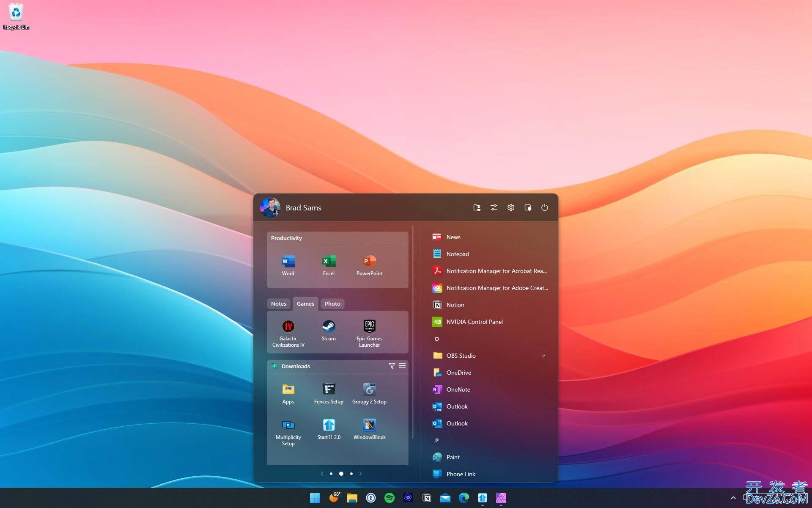The width and height of the screenshot is (812, 508).
Task: Open Microsoft Edge from the taskbar
Action: tap(464, 498)
